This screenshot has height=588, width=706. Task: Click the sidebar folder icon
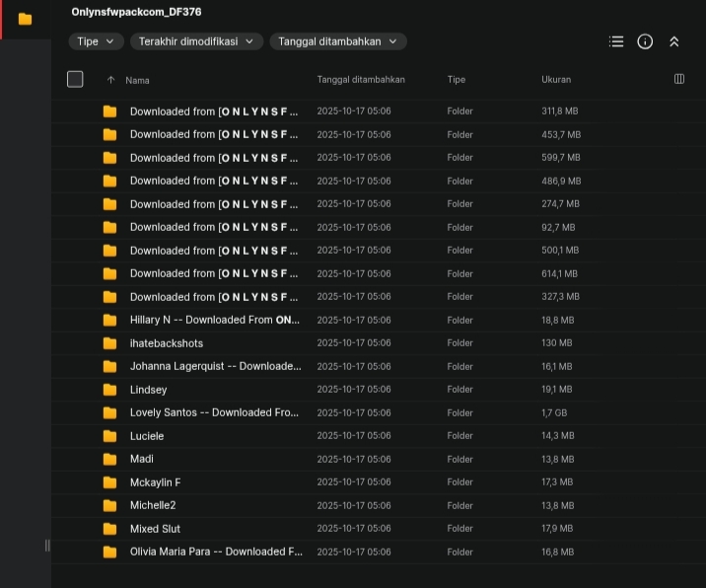tap(25, 19)
